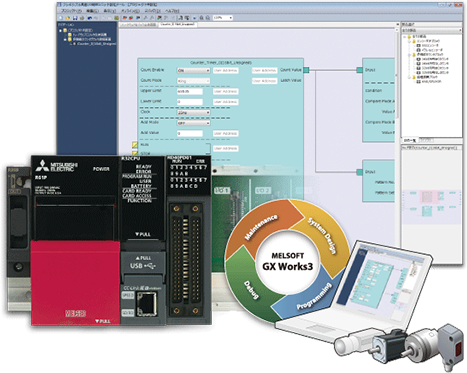
Task: Open the first menu in the menu bar
Action: [71, 11]
